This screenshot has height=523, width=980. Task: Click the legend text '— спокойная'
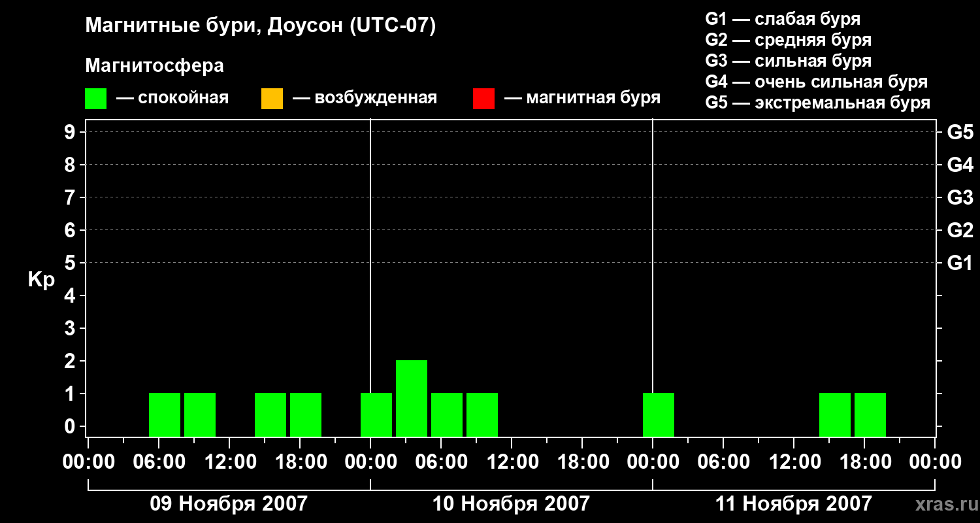tap(172, 98)
